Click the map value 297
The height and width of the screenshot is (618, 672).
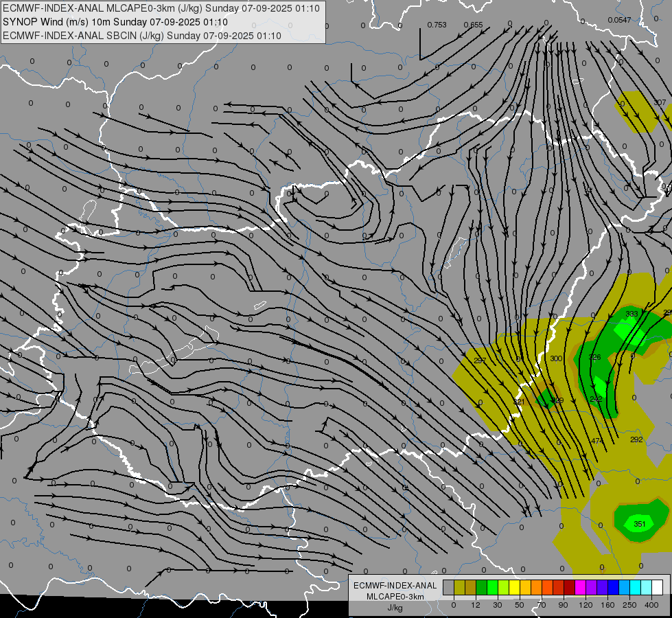point(480,360)
